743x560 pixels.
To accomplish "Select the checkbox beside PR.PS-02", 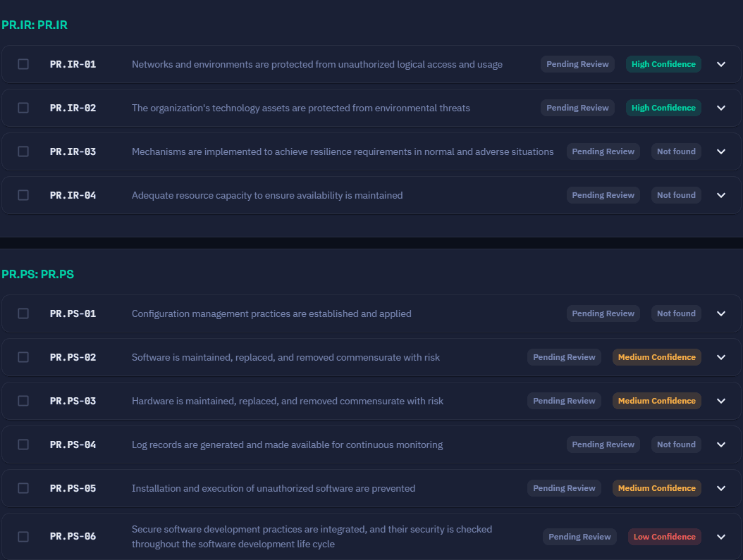I will tap(23, 357).
